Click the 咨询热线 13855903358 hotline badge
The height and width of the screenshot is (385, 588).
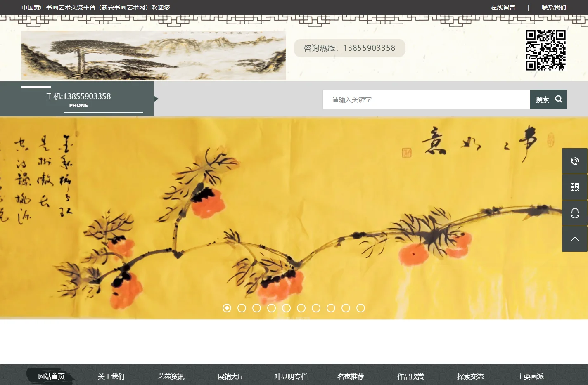click(x=350, y=48)
